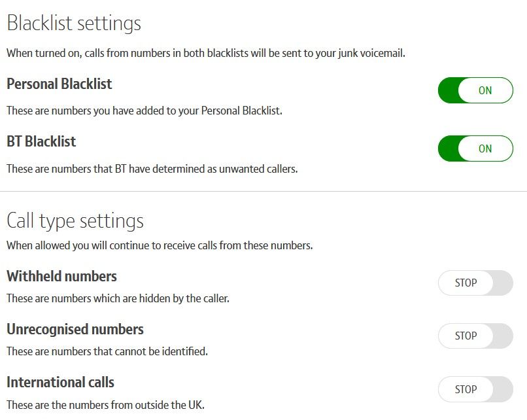Click the Unrecognised numbers label
The width and height of the screenshot is (527, 420).
pos(75,330)
